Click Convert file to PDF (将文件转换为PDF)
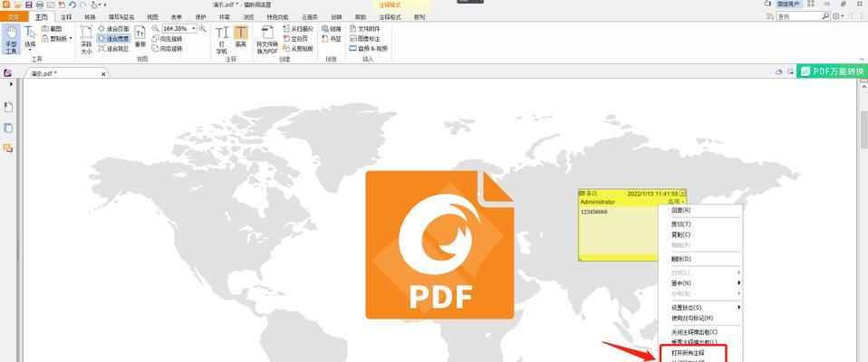Screen dimensions: 868x362 click(266, 39)
